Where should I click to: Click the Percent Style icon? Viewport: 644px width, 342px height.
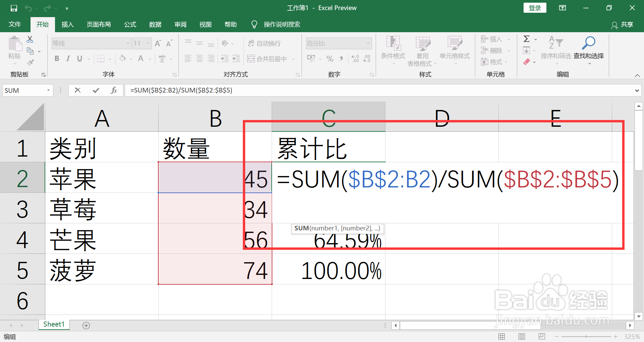coord(330,59)
